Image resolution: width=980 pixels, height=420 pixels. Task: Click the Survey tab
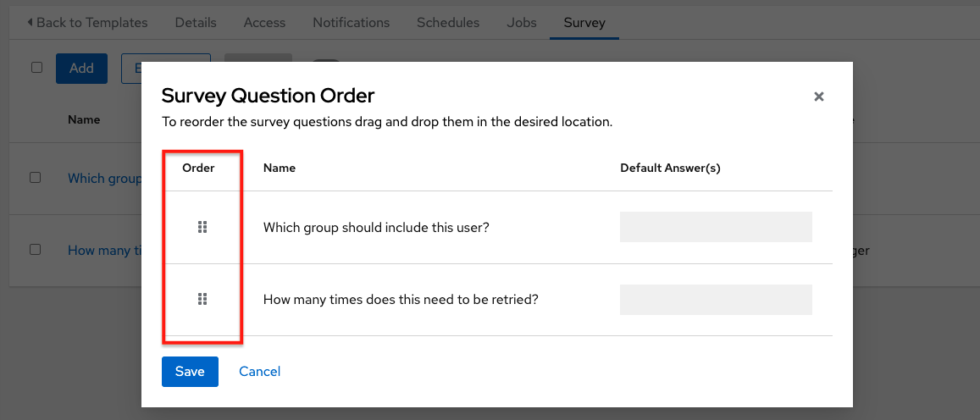584,23
